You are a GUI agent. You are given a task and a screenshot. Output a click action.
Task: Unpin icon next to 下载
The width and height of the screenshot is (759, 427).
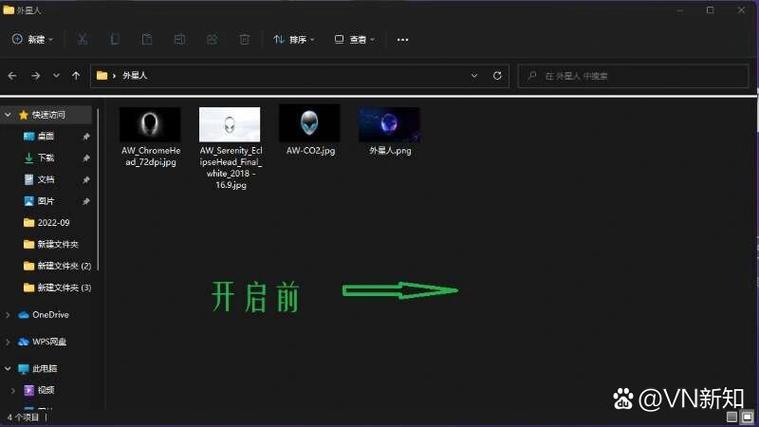tap(86, 158)
